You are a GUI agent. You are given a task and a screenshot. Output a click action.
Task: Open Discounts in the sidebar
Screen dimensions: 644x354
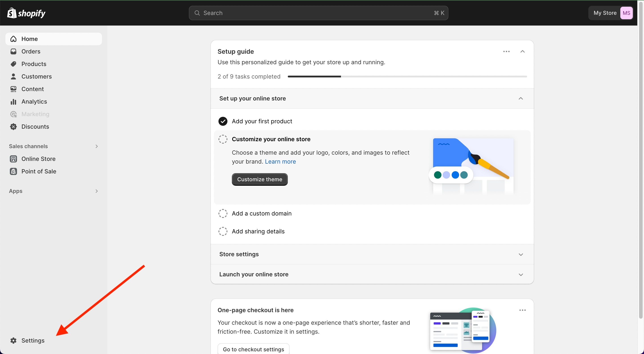pos(53,127)
